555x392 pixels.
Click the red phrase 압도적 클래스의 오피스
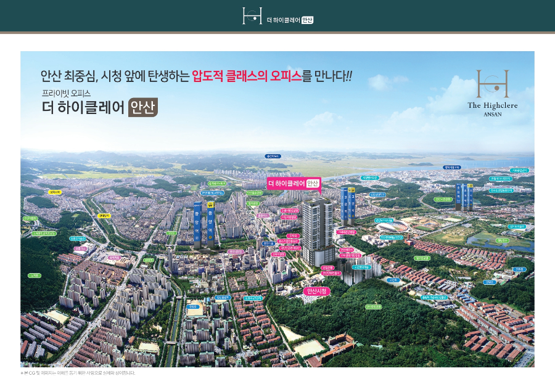(x=247, y=76)
